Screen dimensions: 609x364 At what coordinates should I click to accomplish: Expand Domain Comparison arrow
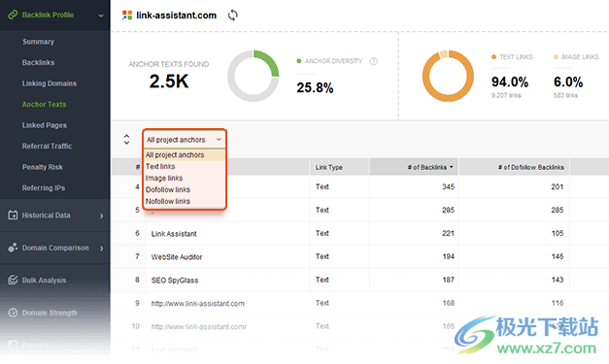coord(101,248)
